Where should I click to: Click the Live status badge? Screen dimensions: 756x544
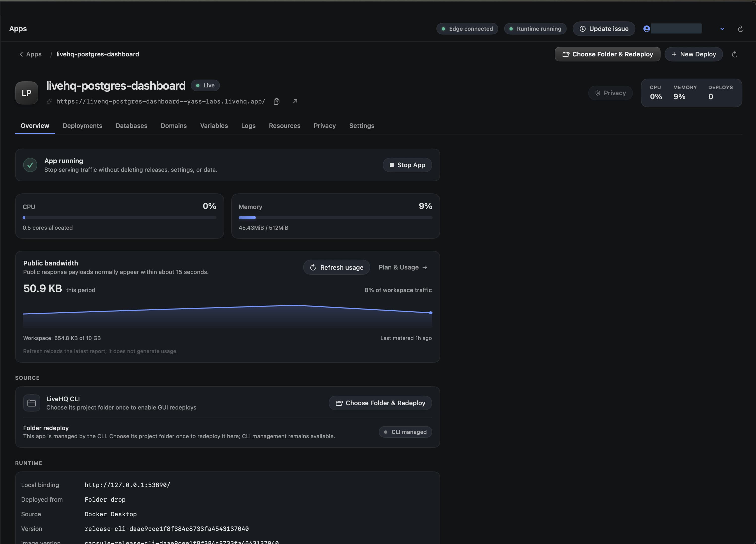(x=205, y=85)
